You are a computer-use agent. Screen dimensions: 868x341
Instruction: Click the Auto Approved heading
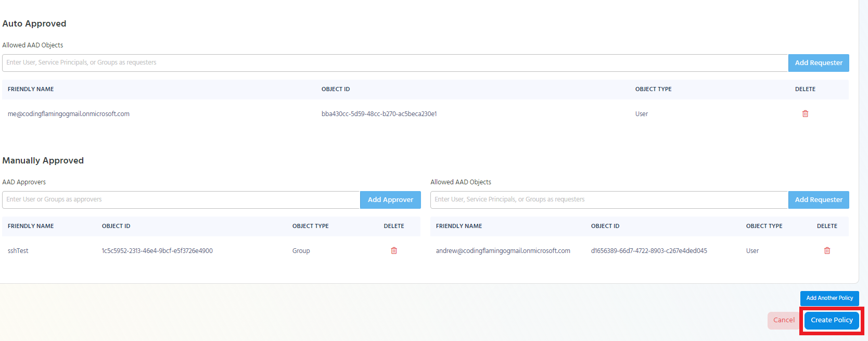[x=34, y=23]
